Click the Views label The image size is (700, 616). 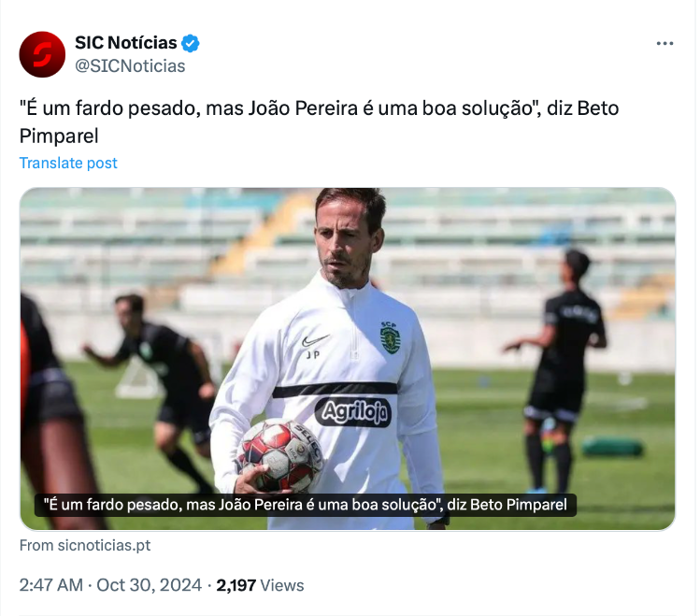tap(282, 585)
